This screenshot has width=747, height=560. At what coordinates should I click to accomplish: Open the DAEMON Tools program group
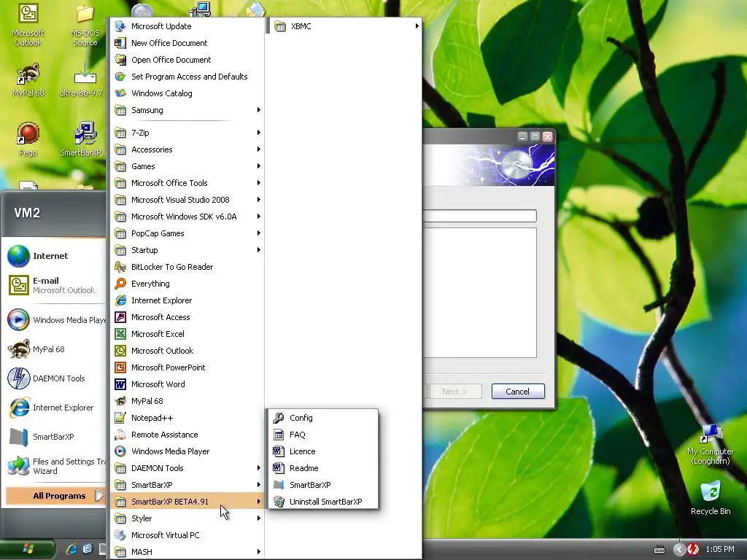pyautogui.click(x=187, y=468)
